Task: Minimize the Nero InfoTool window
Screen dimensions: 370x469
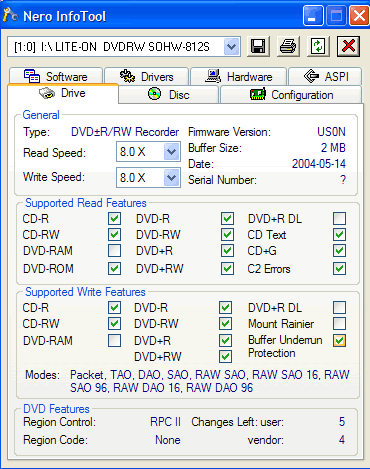Action: click(313, 16)
